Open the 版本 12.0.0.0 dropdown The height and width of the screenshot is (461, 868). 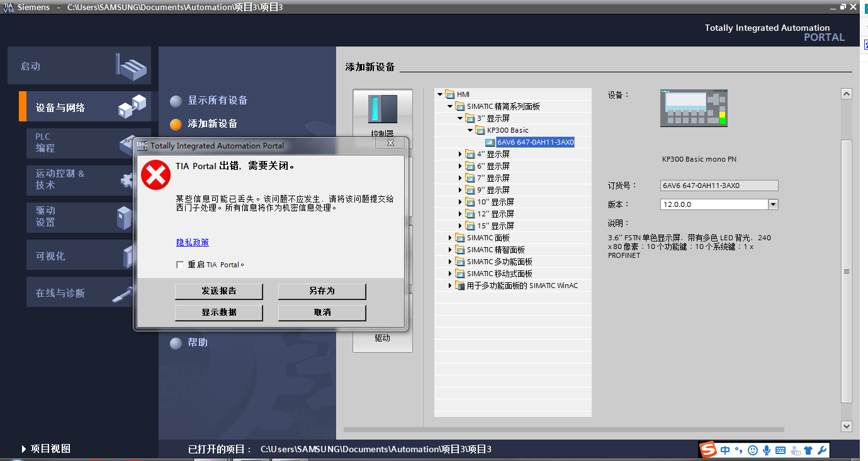click(x=774, y=204)
